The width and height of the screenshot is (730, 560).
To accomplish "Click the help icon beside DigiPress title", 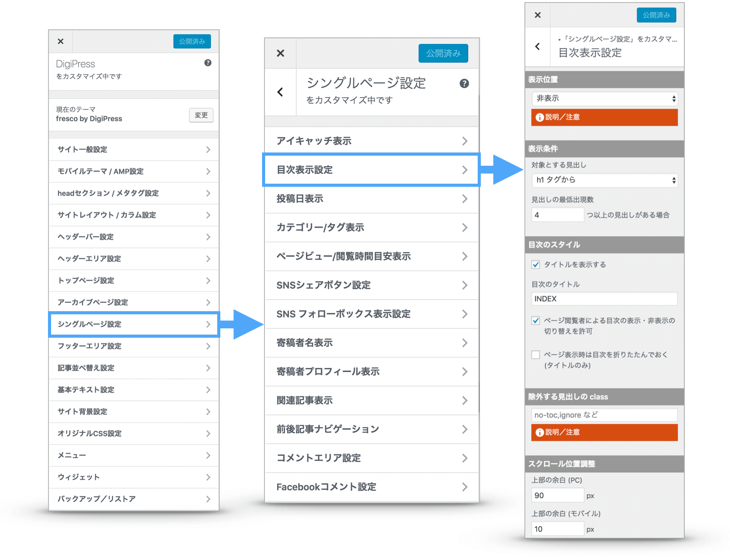I will (x=208, y=63).
